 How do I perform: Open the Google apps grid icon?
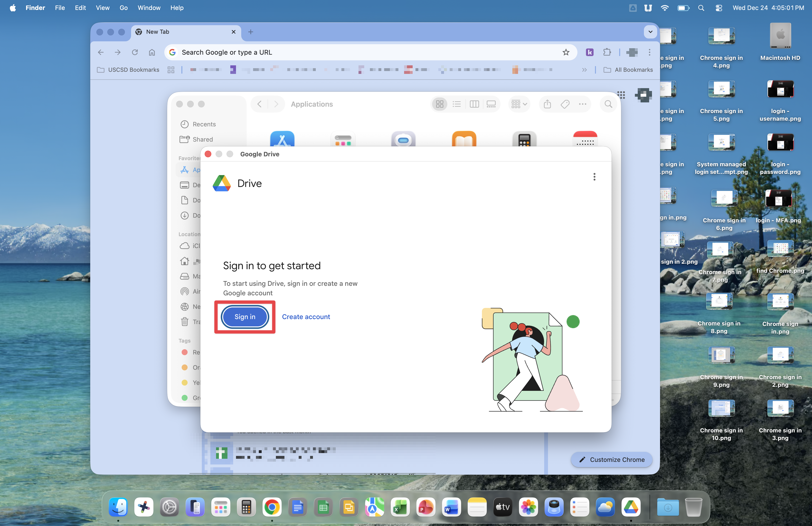(x=621, y=95)
